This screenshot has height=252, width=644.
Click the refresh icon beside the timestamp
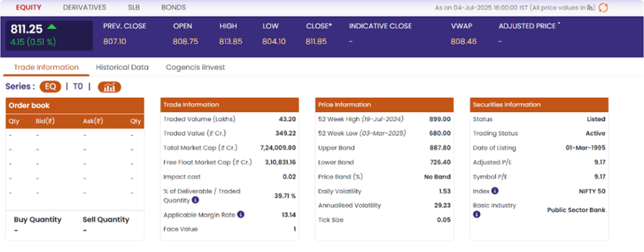click(x=604, y=8)
